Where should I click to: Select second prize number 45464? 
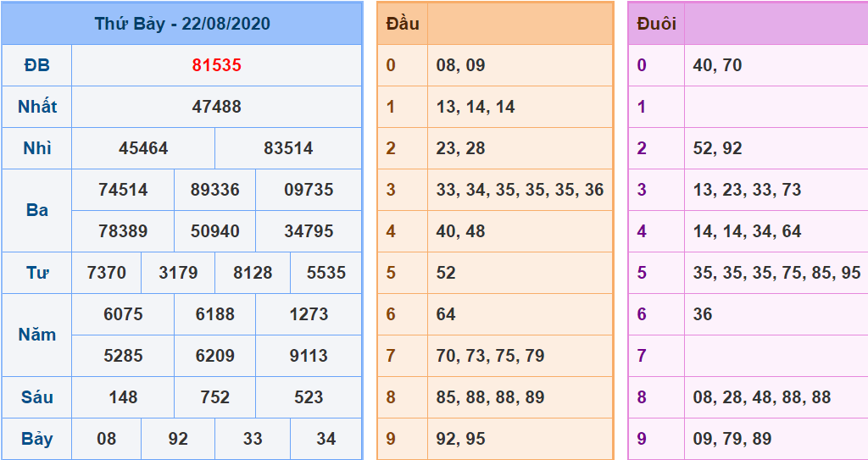coord(143,148)
